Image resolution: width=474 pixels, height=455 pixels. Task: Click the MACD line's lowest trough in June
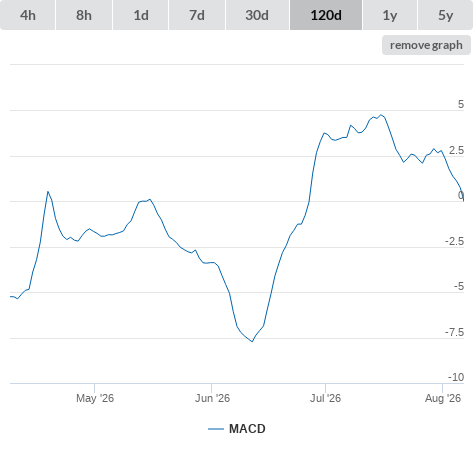click(x=252, y=341)
